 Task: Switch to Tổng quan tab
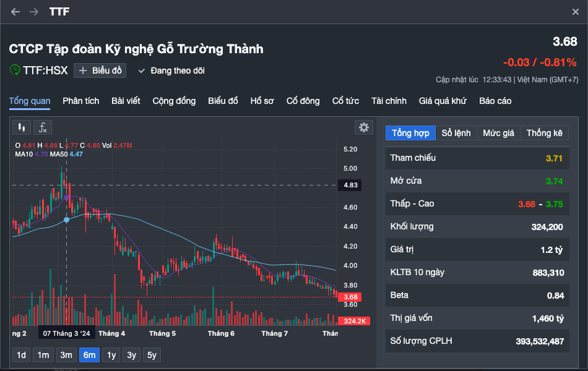(x=30, y=101)
